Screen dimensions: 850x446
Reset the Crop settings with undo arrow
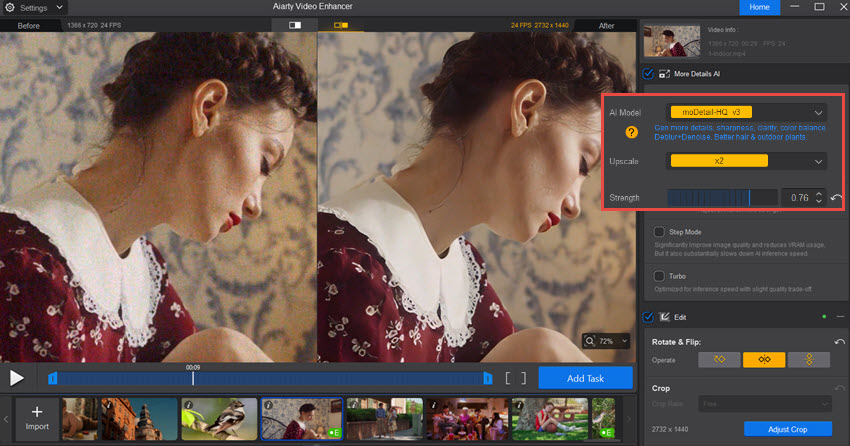click(840, 388)
